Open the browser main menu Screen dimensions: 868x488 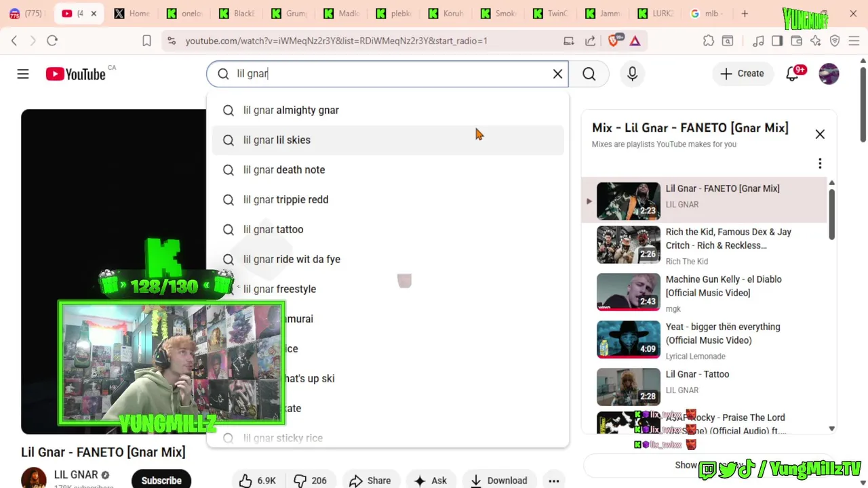click(854, 41)
